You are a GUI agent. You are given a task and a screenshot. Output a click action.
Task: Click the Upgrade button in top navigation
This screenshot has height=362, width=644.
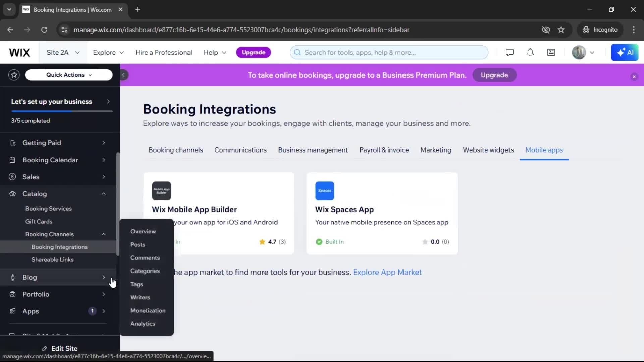coord(254,52)
